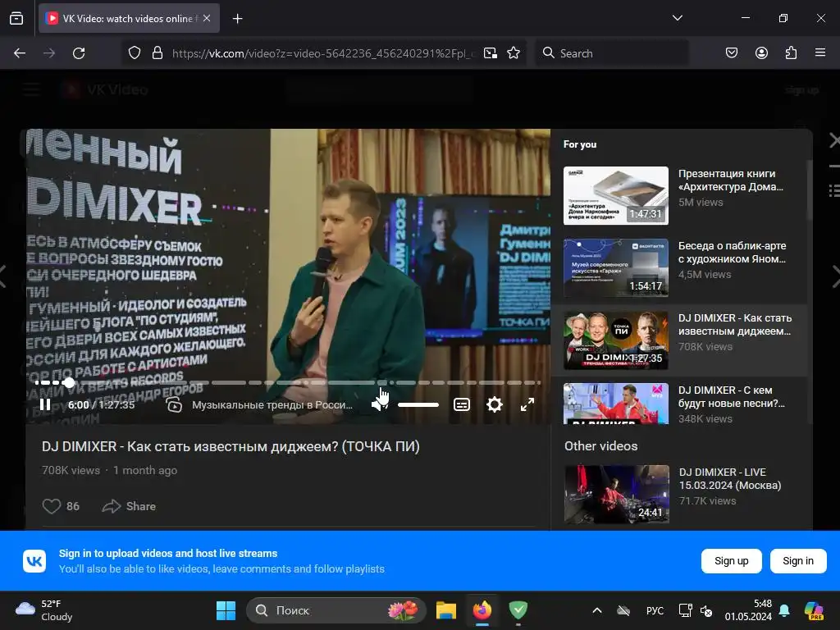This screenshot has height=630, width=840.
Task: Open notifications bell in taskbar
Action: click(x=784, y=610)
